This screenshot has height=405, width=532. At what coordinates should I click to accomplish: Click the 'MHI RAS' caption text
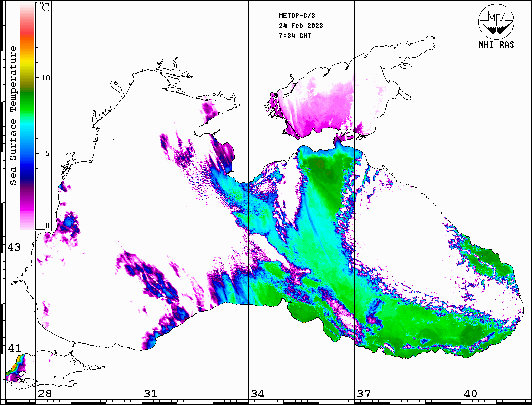click(x=496, y=44)
